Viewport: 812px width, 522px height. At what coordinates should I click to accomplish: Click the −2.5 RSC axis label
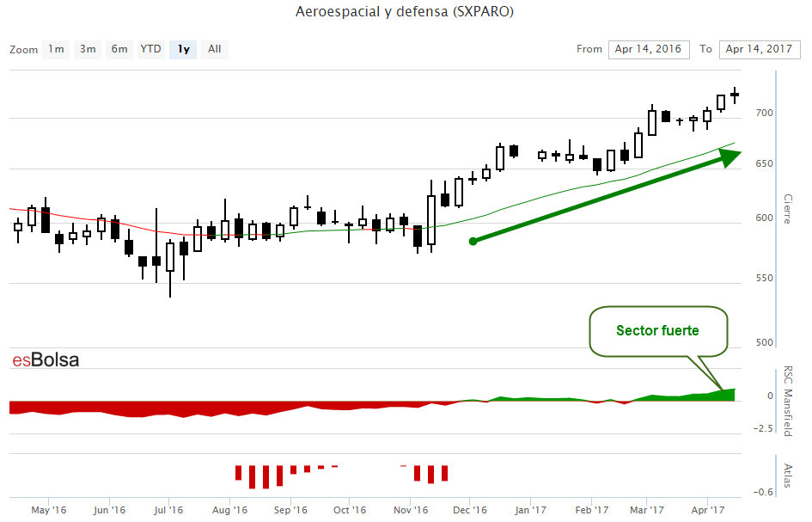[763, 428]
